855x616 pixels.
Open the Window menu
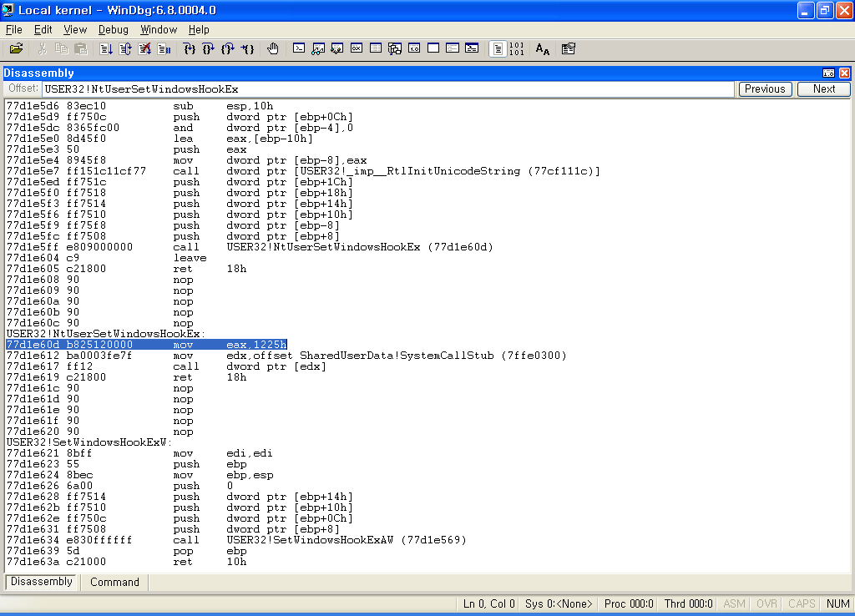coord(159,29)
